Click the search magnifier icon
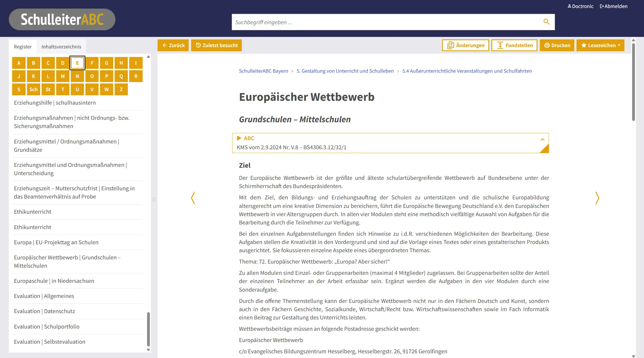This screenshot has height=358, width=644. click(x=546, y=22)
